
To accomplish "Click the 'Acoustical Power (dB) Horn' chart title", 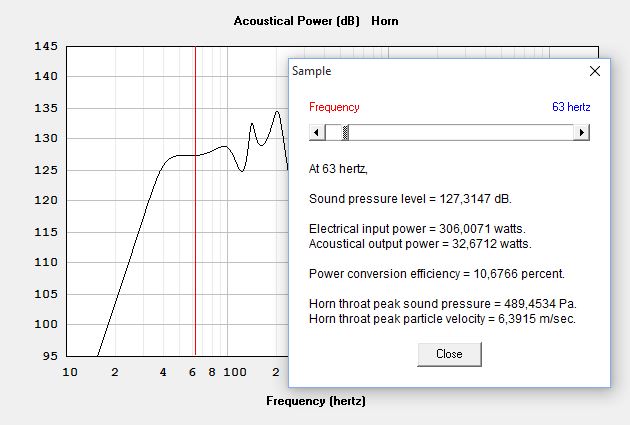I will pos(316,21).
